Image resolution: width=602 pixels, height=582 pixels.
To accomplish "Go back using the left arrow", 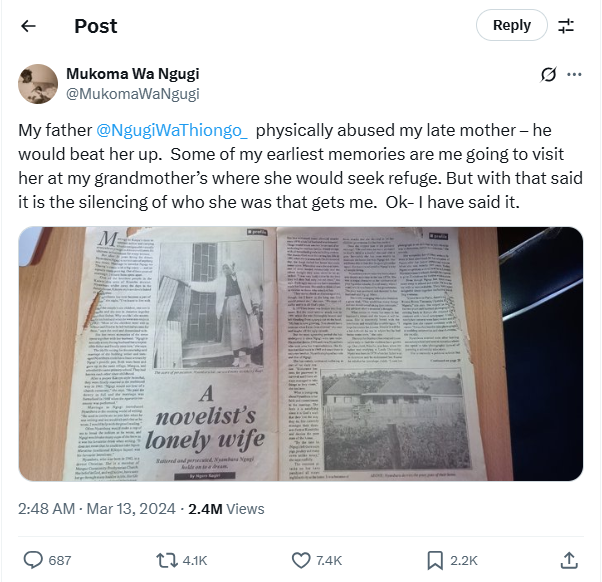I will point(28,25).
